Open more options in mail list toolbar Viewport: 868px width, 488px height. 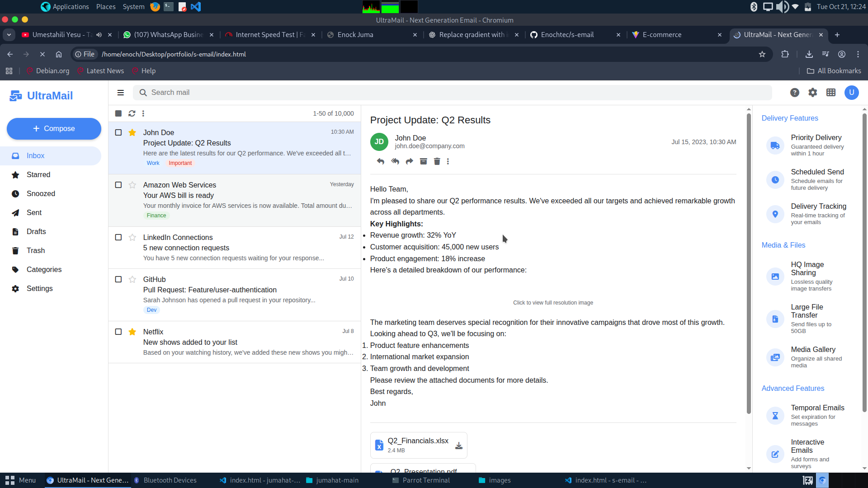[x=143, y=113]
